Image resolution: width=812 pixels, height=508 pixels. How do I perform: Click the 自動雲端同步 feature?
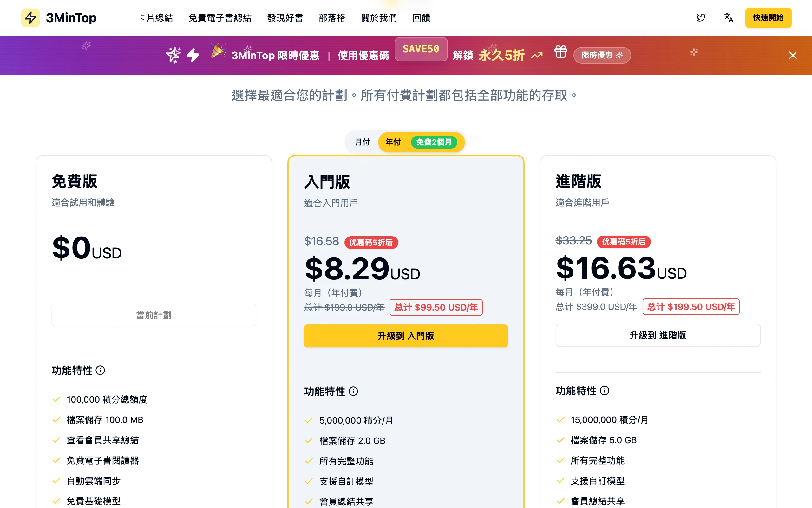(x=94, y=480)
